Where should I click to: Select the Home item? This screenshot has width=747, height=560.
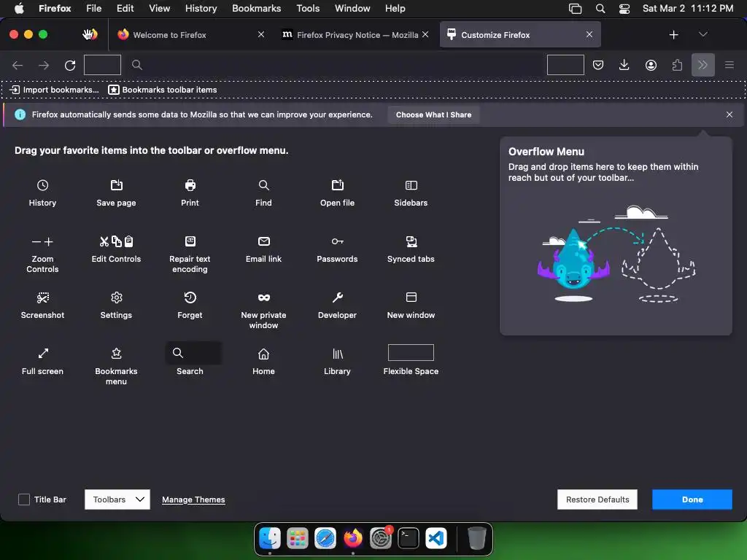pos(263,362)
